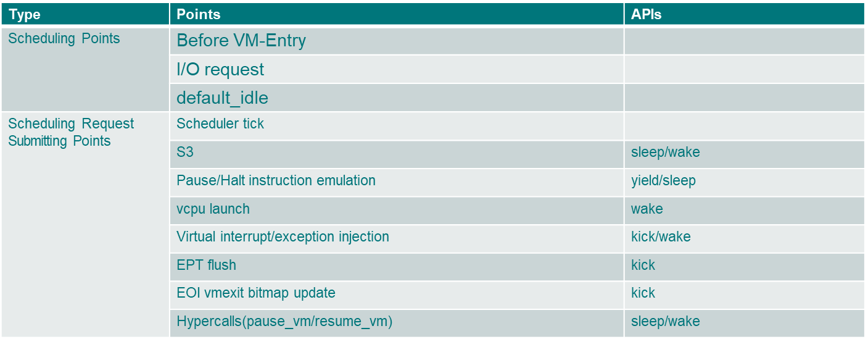Click the APIs column header

(646, 14)
